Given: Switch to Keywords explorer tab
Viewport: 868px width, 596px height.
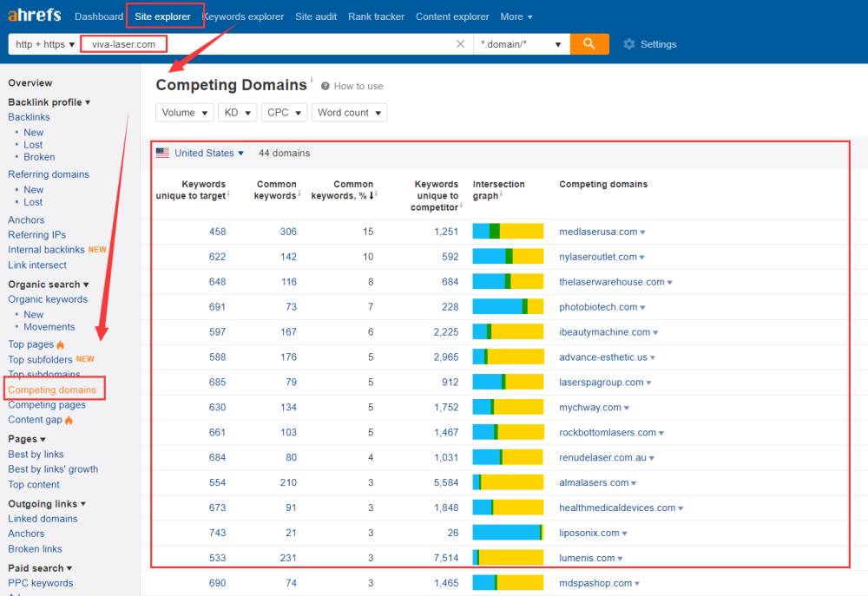Looking at the screenshot, I should [x=243, y=16].
